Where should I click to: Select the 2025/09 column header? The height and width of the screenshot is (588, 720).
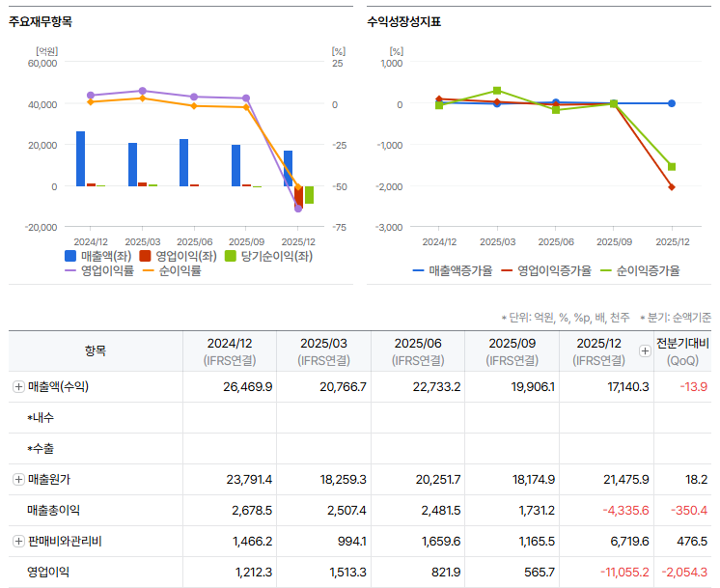click(x=512, y=351)
